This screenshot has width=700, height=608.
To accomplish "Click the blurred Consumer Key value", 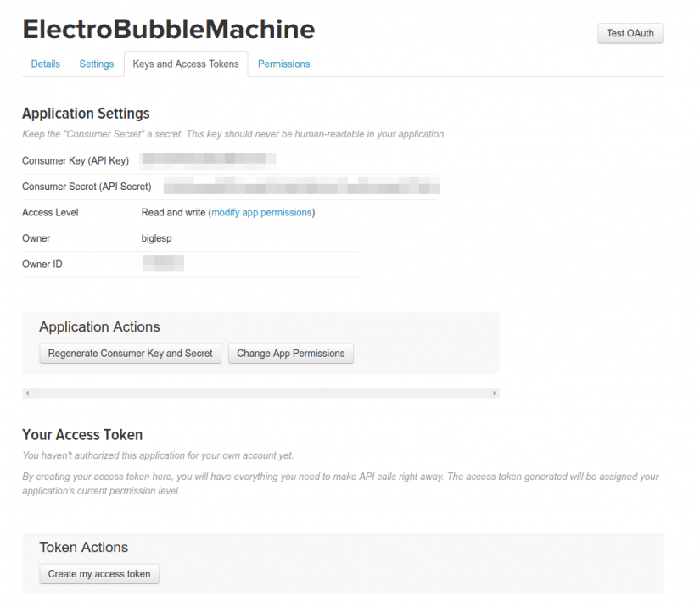I will tap(208, 159).
